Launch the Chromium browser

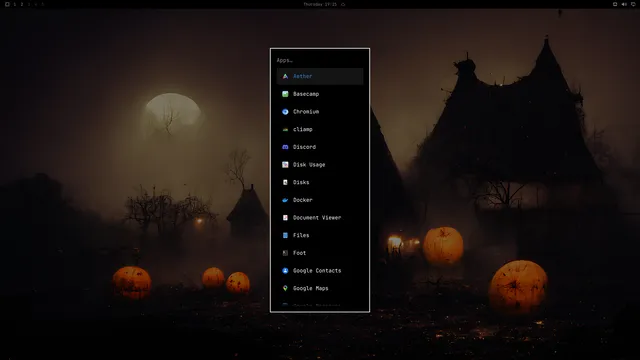[x=320, y=111]
